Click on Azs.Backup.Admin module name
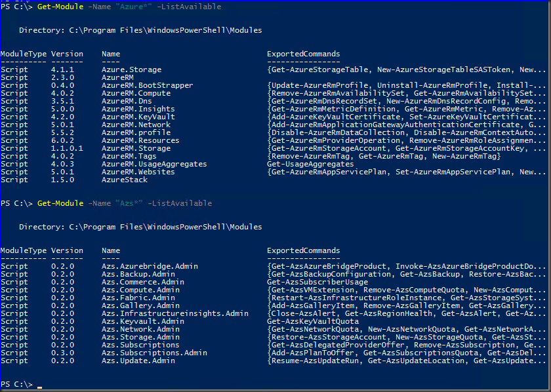Screen dimensions: 551x392 139,274
